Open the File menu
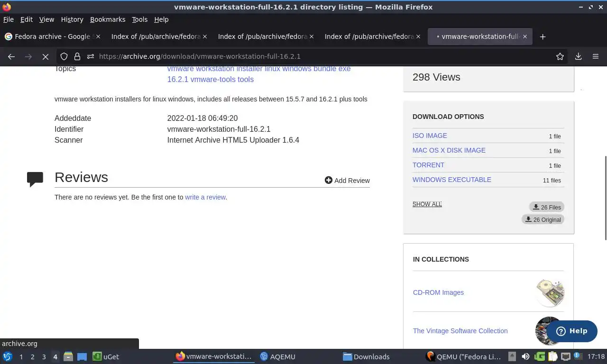This screenshot has width=607, height=364. tap(9, 19)
